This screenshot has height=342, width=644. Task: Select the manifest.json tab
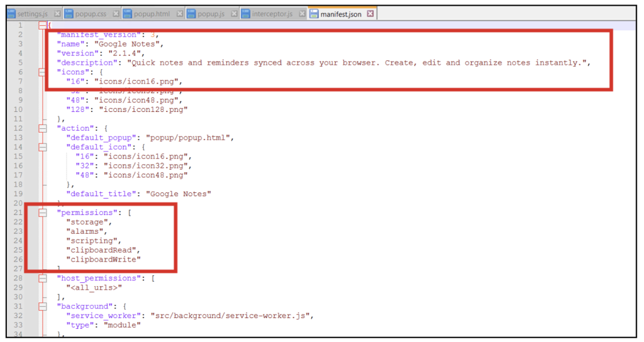[x=341, y=14]
